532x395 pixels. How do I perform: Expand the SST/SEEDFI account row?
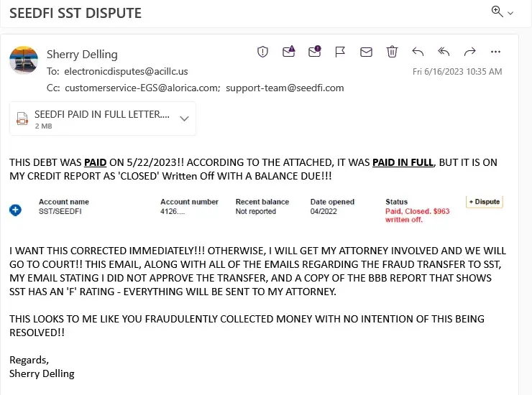[x=16, y=210]
